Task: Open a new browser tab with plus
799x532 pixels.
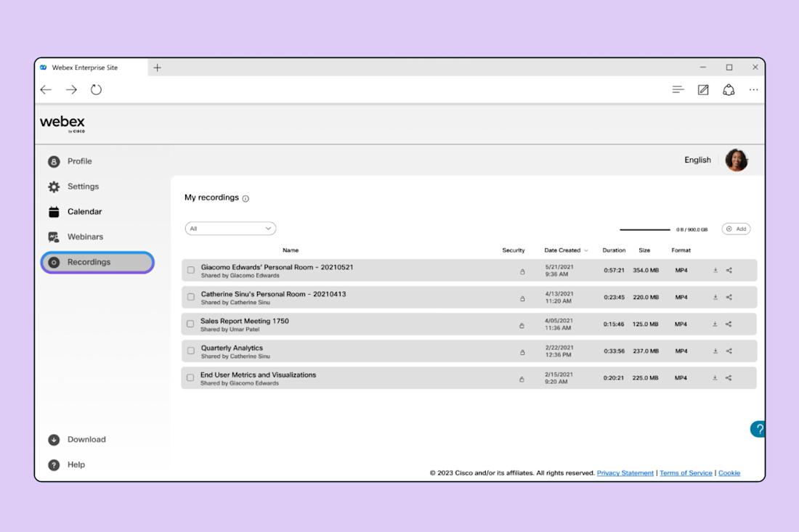Action: [158, 67]
